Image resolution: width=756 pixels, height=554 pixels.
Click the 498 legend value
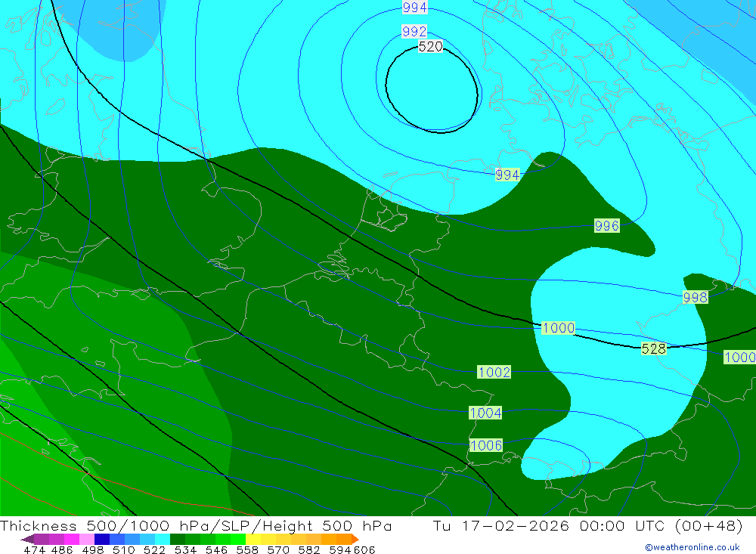pyautogui.click(x=92, y=549)
